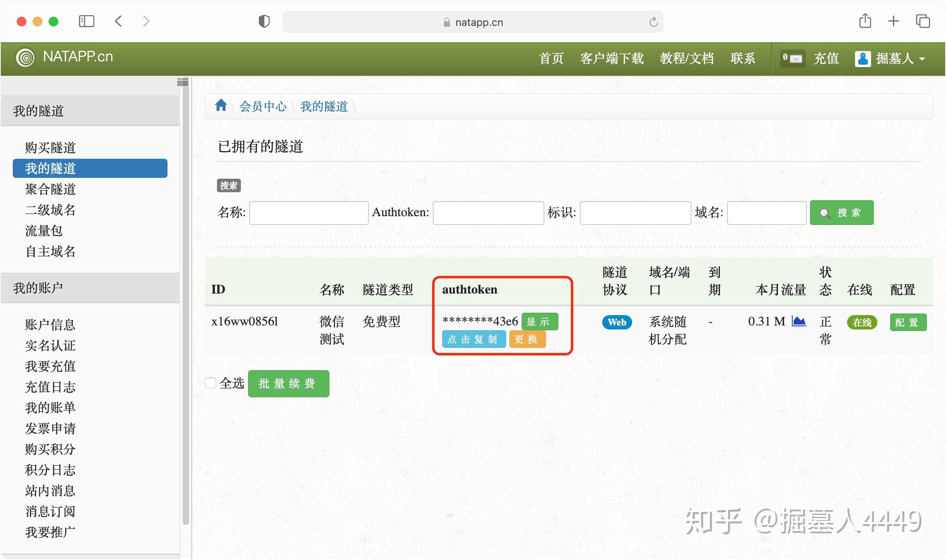Click the home icon in breadcrumb

tap(221, 106)
